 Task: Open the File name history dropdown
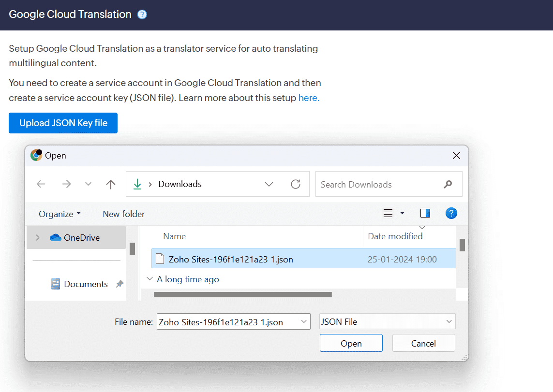coord(304,321)
